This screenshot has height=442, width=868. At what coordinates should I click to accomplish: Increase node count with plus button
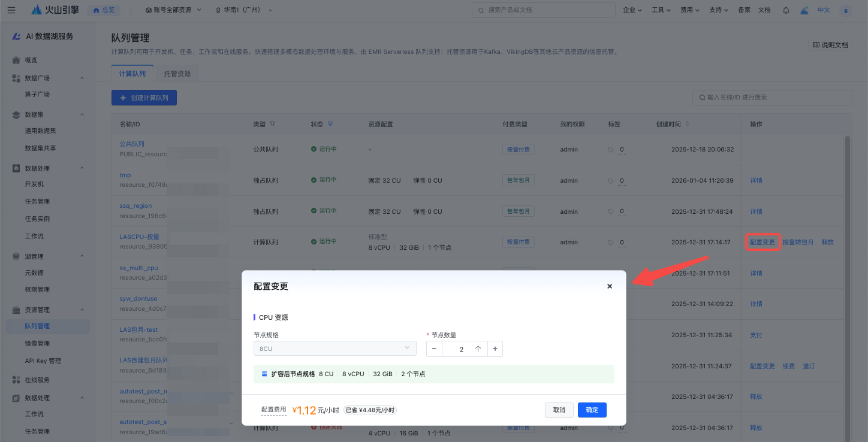point(495,349)
